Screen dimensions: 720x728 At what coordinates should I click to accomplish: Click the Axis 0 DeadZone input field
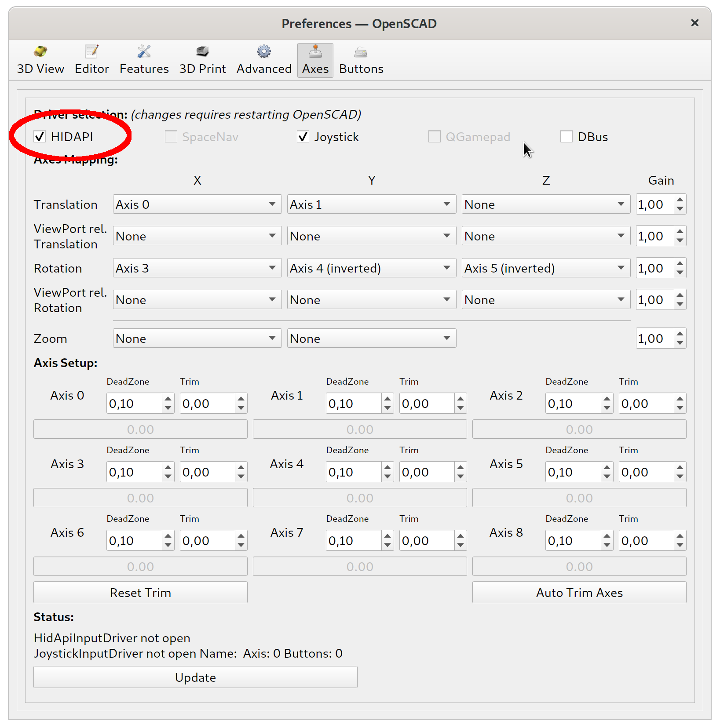point(134,404)
